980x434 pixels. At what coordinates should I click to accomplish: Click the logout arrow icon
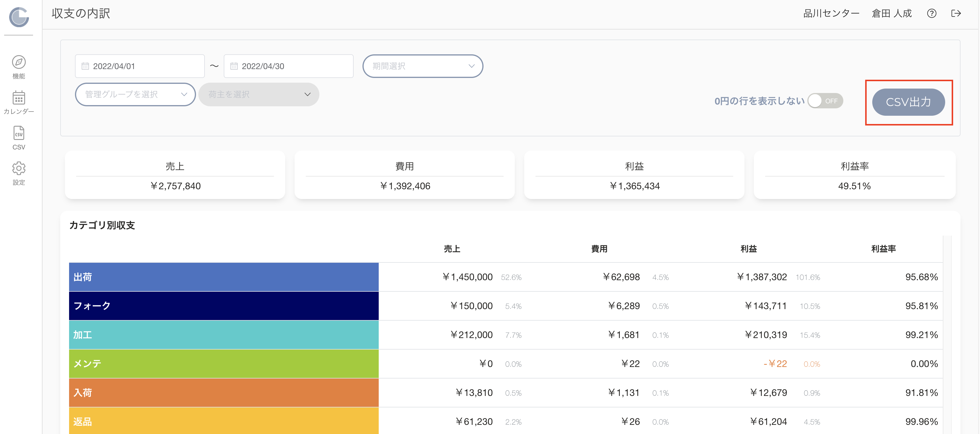[956, 14]
